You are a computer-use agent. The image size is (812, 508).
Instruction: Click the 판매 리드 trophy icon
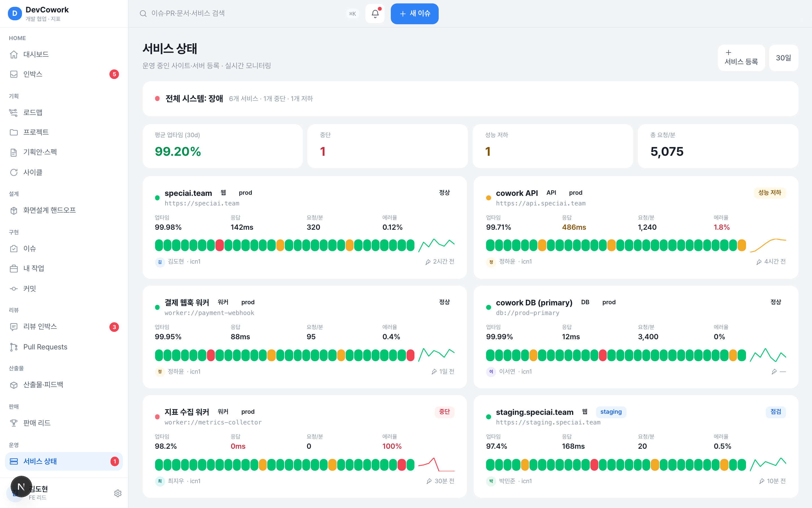pyautogui.click(x=14, y=423)
